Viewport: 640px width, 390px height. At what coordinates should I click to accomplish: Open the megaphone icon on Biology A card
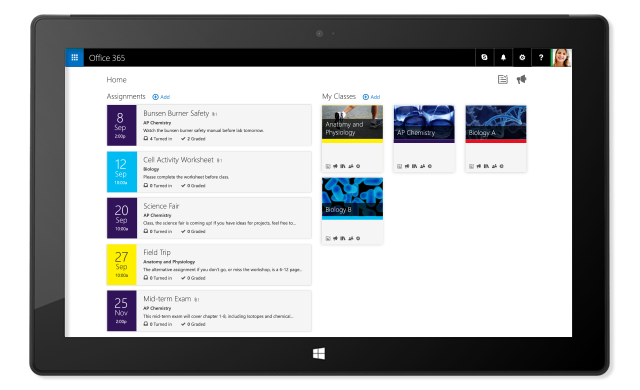pyautogui.click(x=479, y=166)
